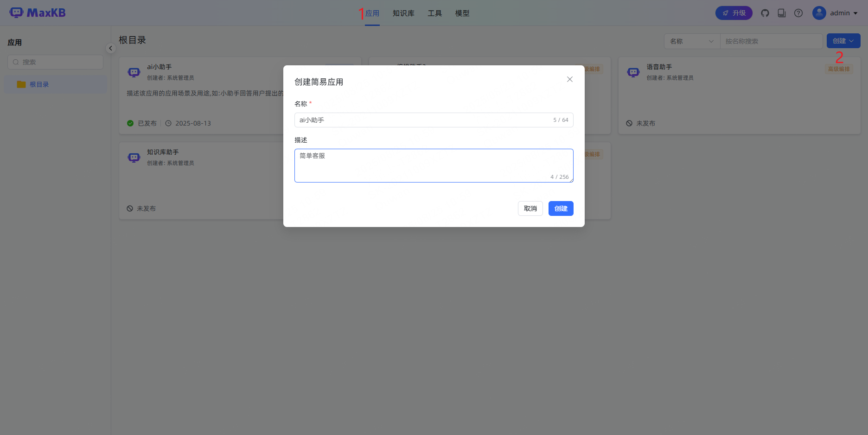Click the 应用 sidebar heading

(15, 42)
